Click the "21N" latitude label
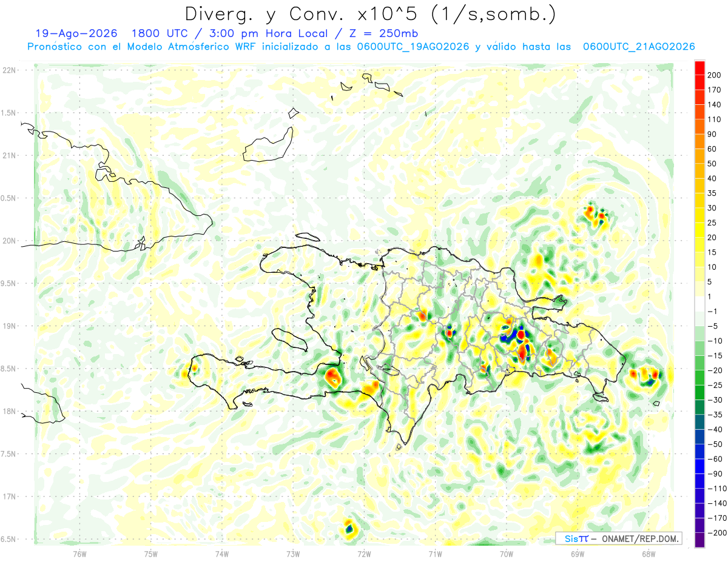The width and height of the screenshot is (728, 562). 8,155
